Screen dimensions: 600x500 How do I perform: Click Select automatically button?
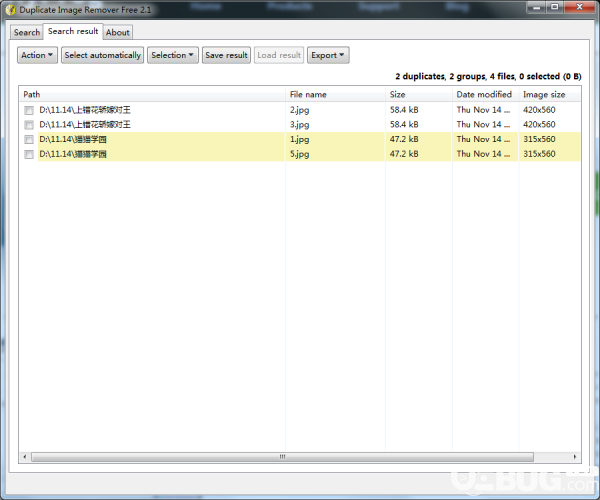pyautogui.click(x=103, y=55)
